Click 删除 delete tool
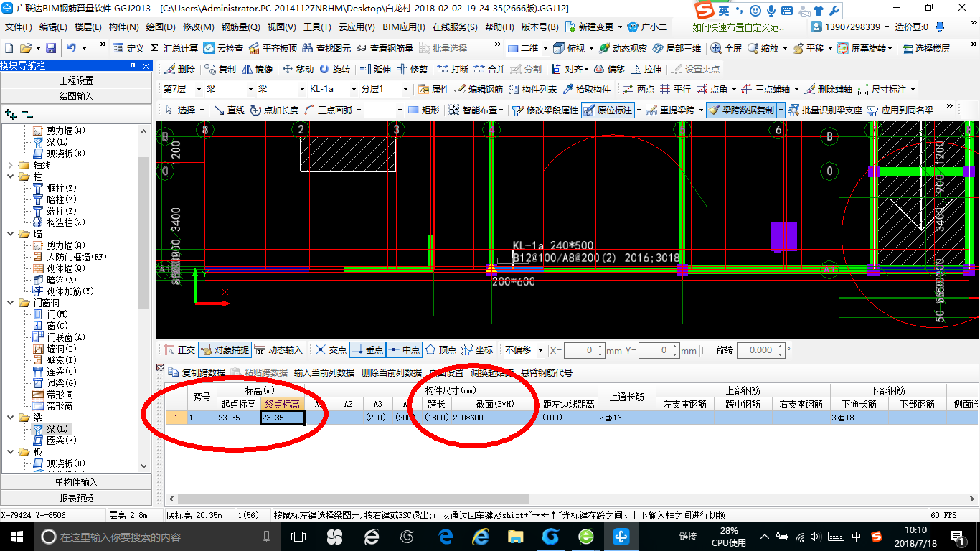Viewport: 980px width, 551px height. [x=179, y=69]
